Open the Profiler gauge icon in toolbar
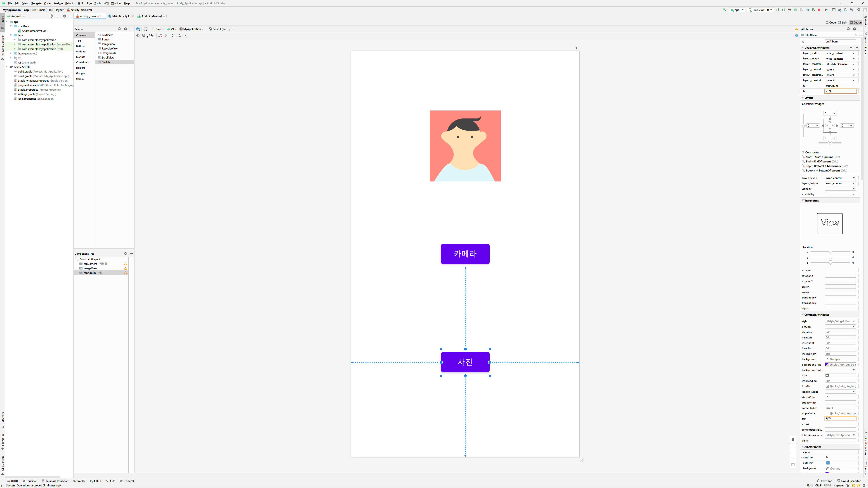Image resolution: width=868 pixels, height=488 pixels. pyautogui.click(x=807, y=10)
